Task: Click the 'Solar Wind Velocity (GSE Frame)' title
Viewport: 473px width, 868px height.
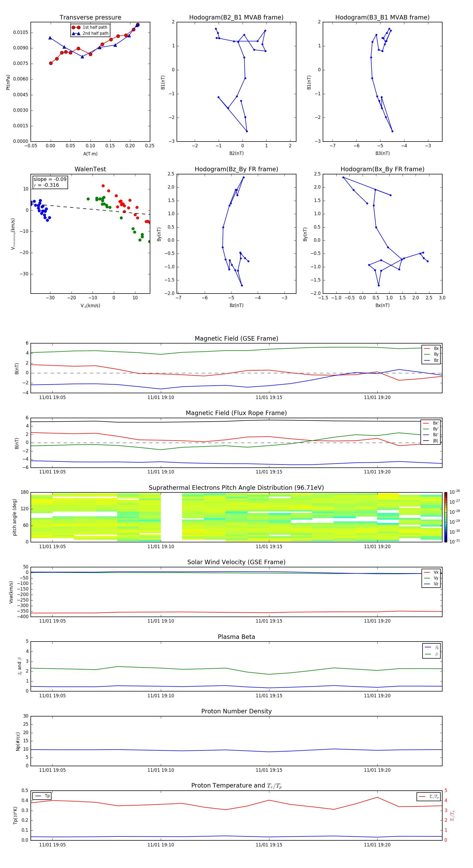Action: (236, 562)
